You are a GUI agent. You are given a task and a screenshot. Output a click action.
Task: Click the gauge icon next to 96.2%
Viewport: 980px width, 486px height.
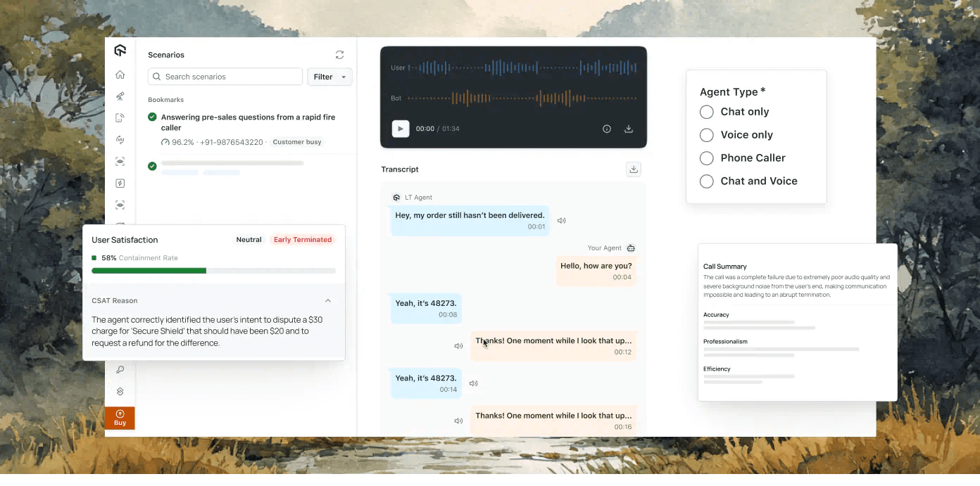(x=165, y=142)
